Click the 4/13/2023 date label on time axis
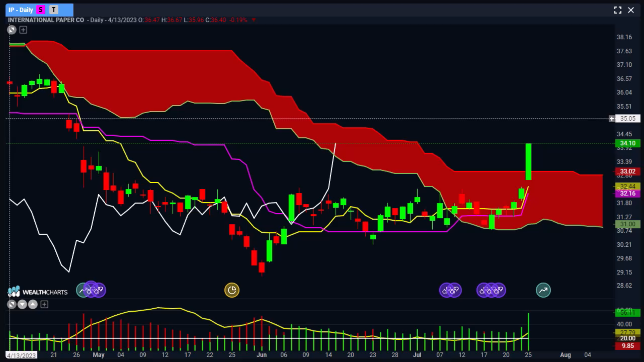 pos(21,355)
